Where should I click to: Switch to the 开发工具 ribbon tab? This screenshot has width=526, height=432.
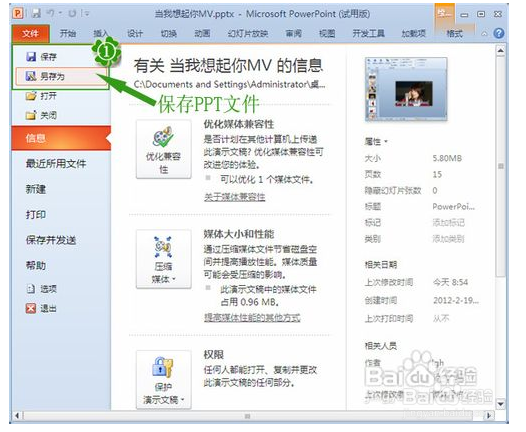[x=368, y=33]
